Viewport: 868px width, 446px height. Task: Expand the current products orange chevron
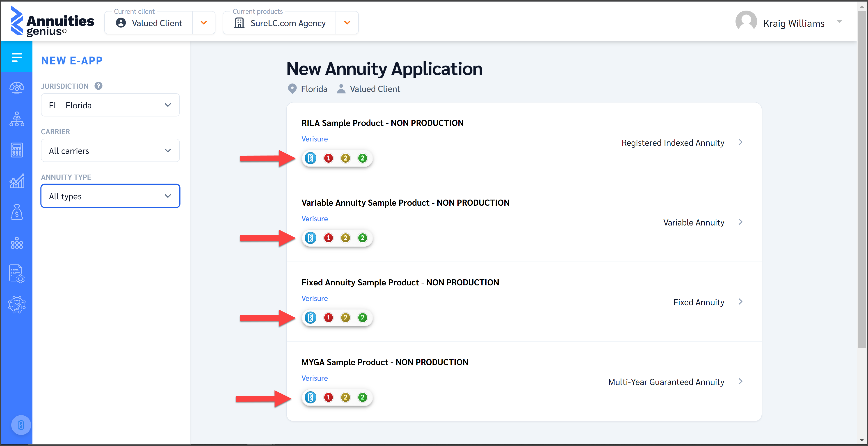[347, 23]
